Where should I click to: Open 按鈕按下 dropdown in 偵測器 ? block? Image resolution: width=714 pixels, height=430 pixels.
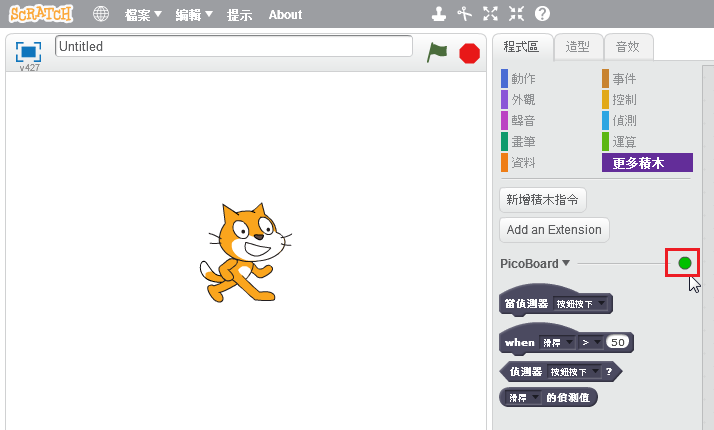[574, 372]
